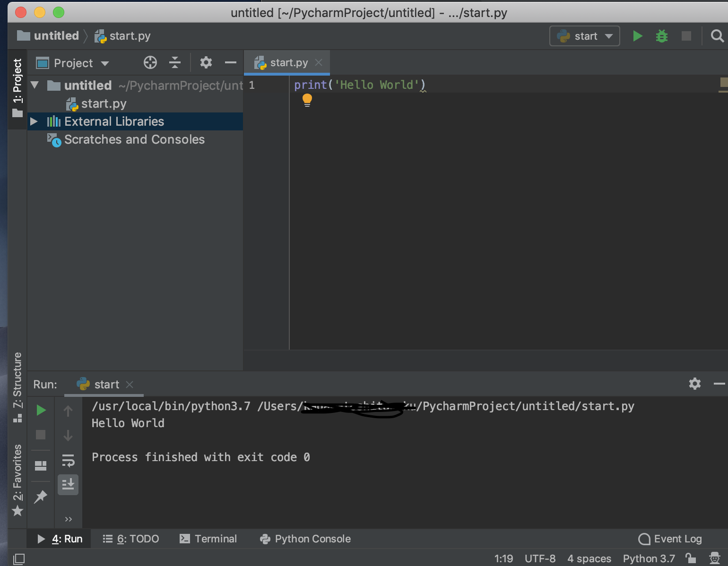Toggle the 1: Project side tool window
The height and width of the screenshot is (566, 728).
click(x=17, y=88)
